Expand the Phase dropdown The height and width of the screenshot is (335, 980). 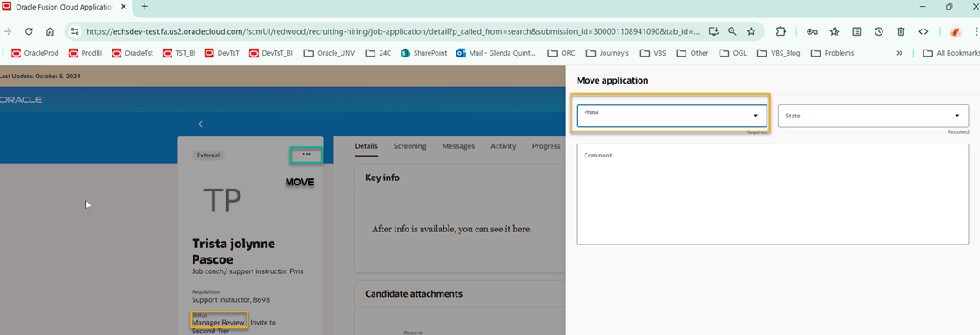coord(672,116)
